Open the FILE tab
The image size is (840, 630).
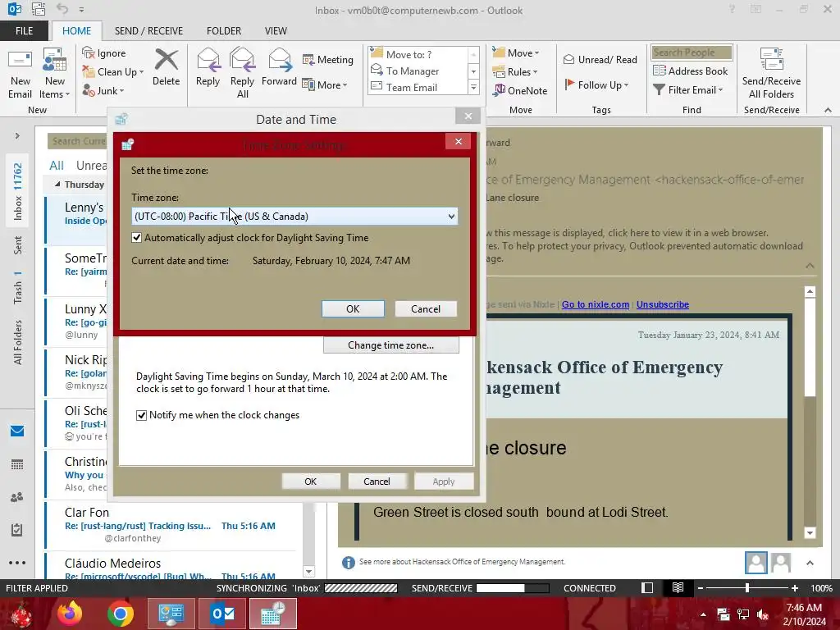(24, 30)
